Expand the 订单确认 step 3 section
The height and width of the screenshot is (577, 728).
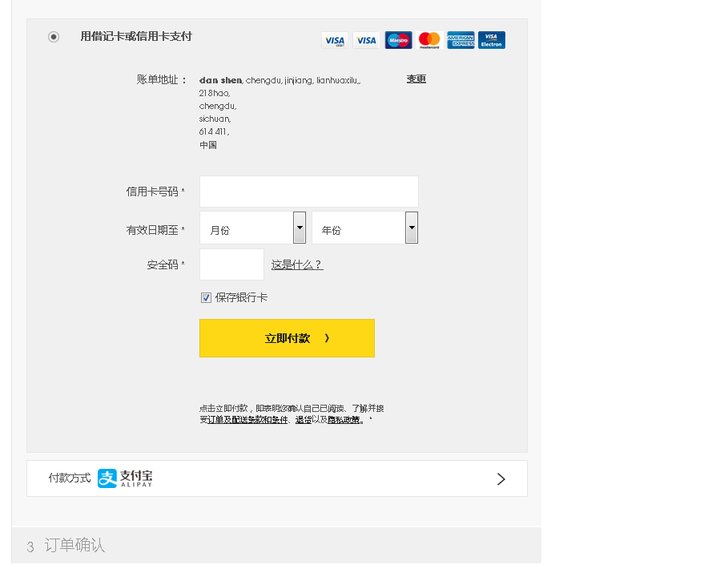74,546
